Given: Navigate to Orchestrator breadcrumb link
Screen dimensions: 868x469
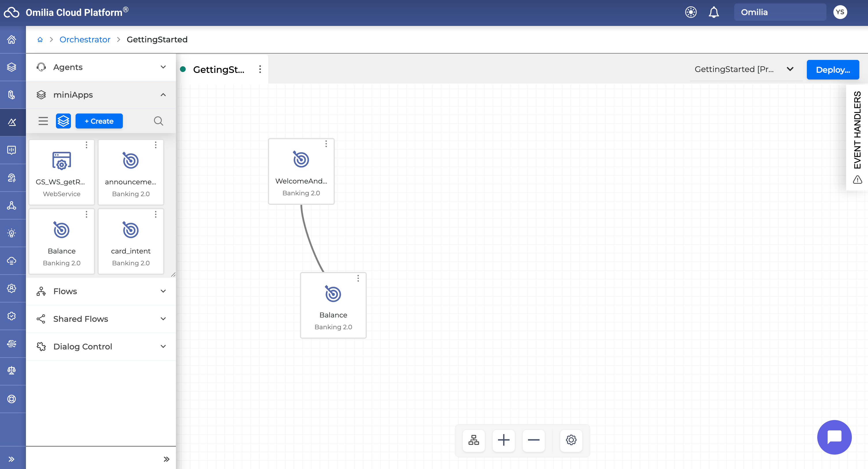Looking at the screenshot, I should (85, 39).
